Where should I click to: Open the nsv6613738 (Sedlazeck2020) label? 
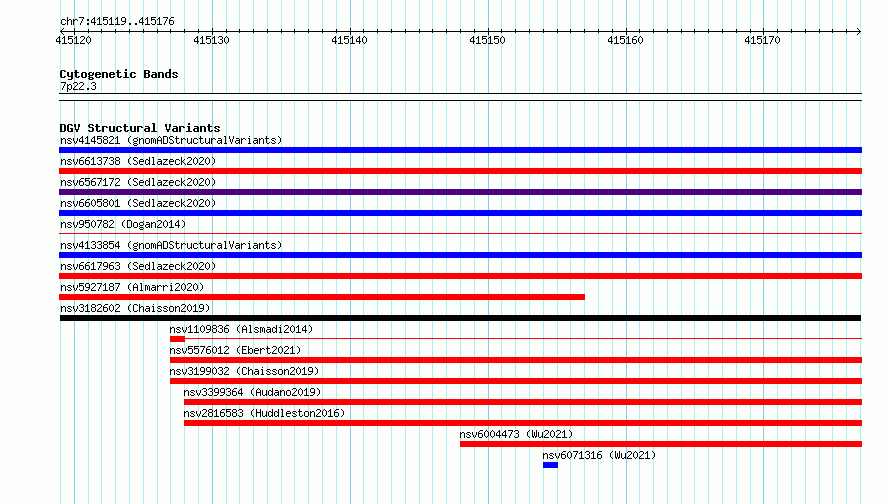pyautogui.click(x=138, y=161)
